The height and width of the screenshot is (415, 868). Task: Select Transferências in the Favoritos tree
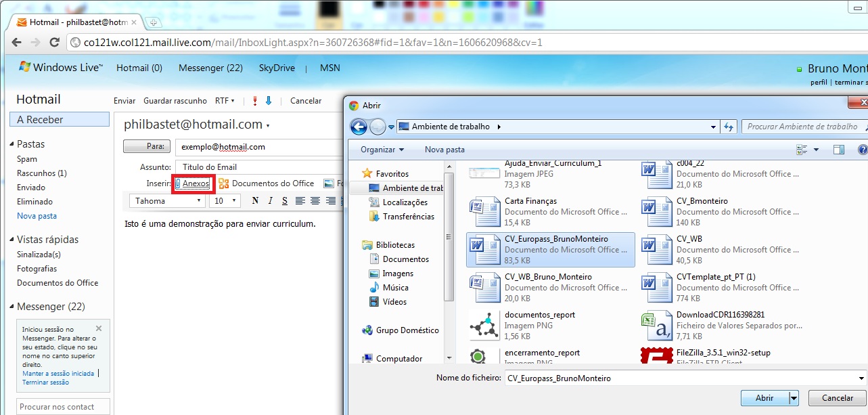tap(409, 217)
